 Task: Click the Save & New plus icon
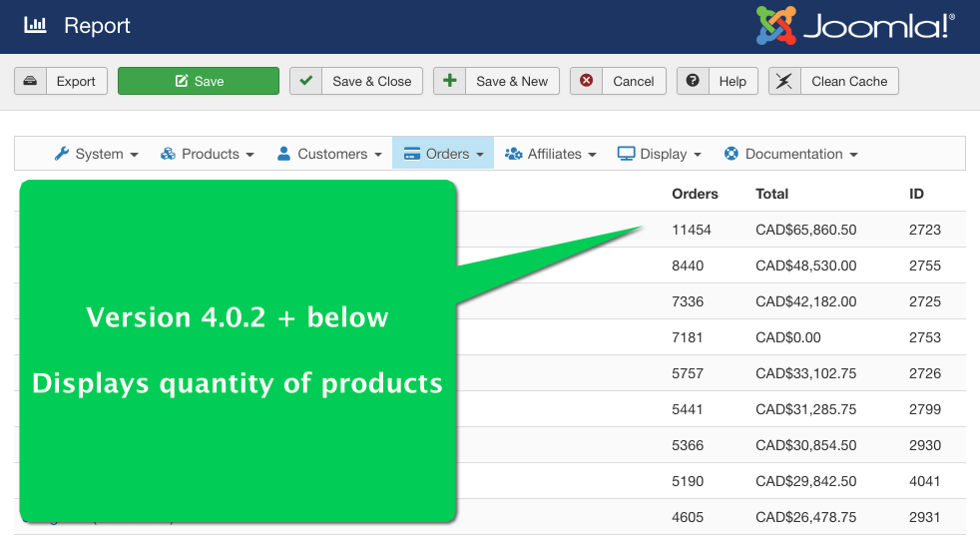(x=449, y=81)
